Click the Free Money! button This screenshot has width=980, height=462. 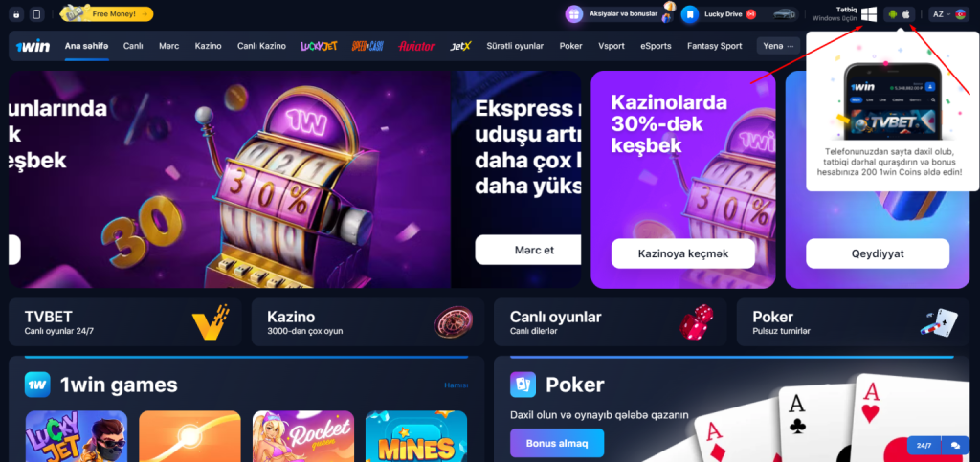[x=107, y=13]
